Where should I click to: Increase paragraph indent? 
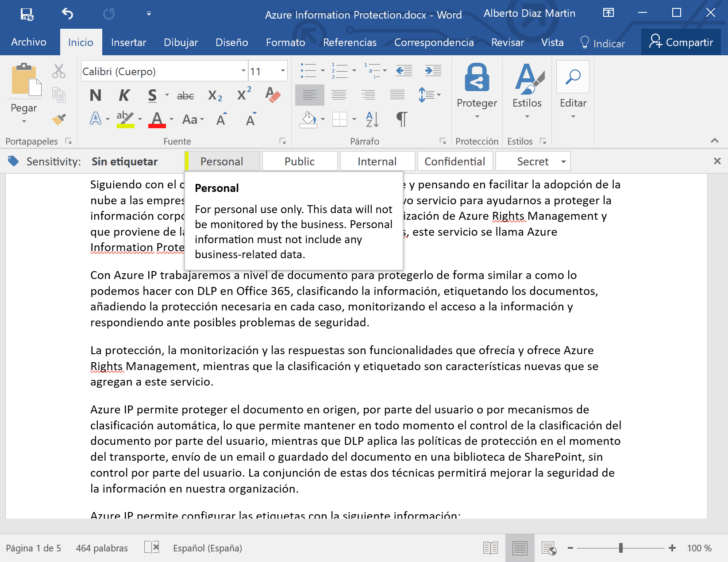pos(433,70)
